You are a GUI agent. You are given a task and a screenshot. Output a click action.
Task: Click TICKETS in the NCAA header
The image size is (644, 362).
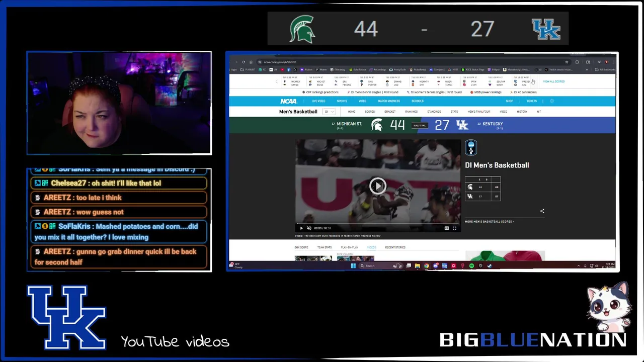[531, 101]
